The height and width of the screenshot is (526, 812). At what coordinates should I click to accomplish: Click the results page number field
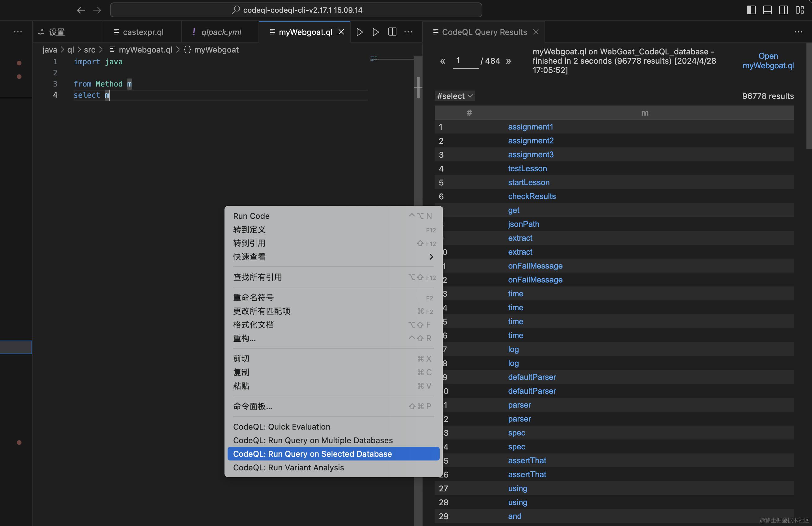[x=465, y=61]
